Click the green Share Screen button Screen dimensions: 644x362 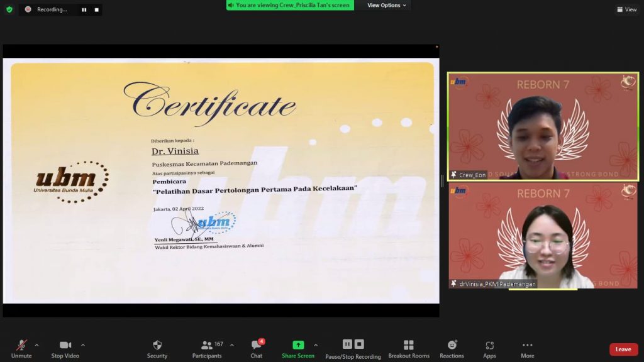pos(298,349)
